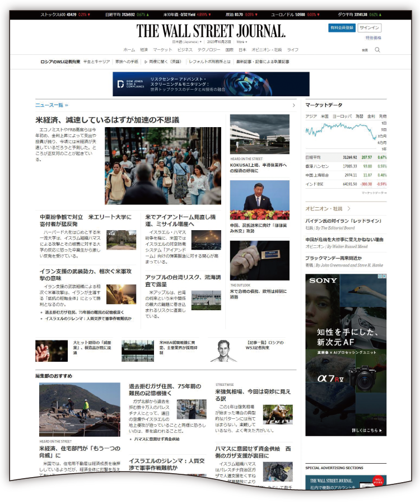Open レフォルトボ刑務所とは link

click(209, 62)
